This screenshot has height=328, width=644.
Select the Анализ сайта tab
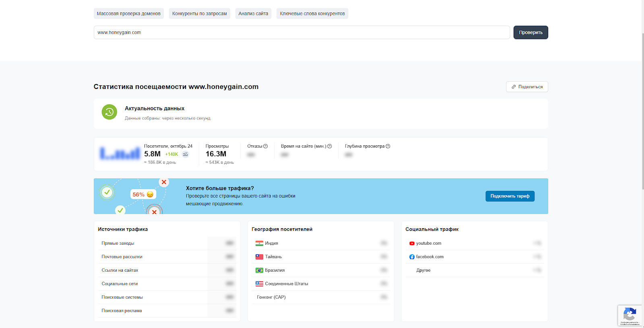pos(253,14)
